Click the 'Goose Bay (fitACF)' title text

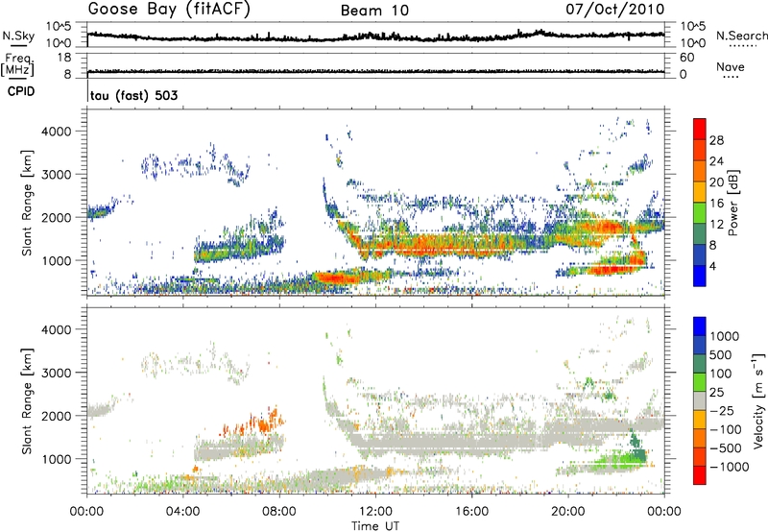pos(169,9)
